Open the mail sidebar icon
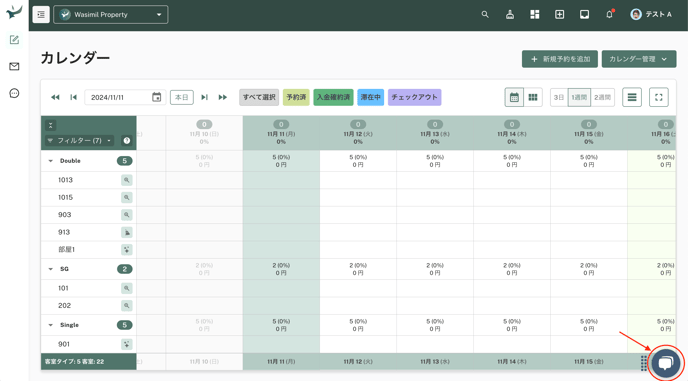688x381 pixels. pyautogui.click(x=14, y=66)
